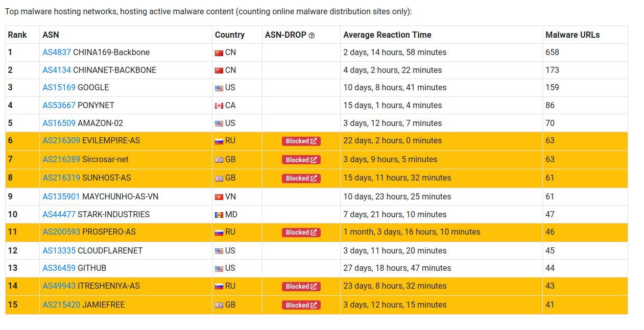Image resolution: width=644 pixels, height=330 pixels.
Task: Open AS200593 PROSPERO-AS link
Action: pos(61,232)
